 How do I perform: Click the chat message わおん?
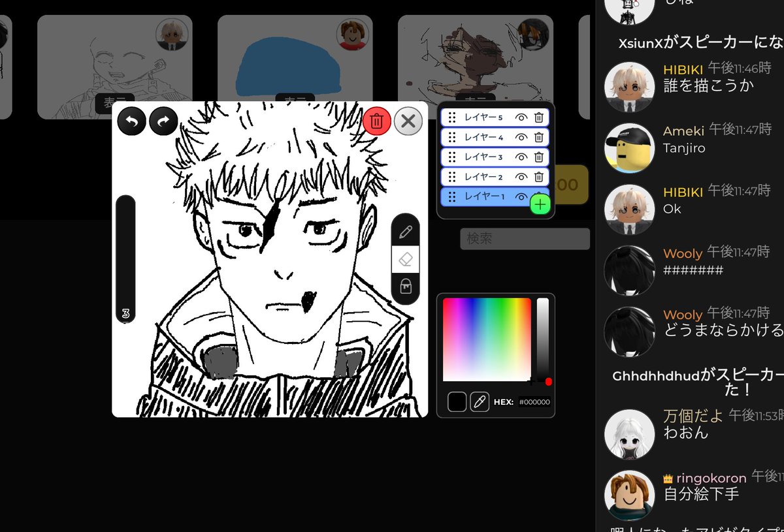[685, 432]
